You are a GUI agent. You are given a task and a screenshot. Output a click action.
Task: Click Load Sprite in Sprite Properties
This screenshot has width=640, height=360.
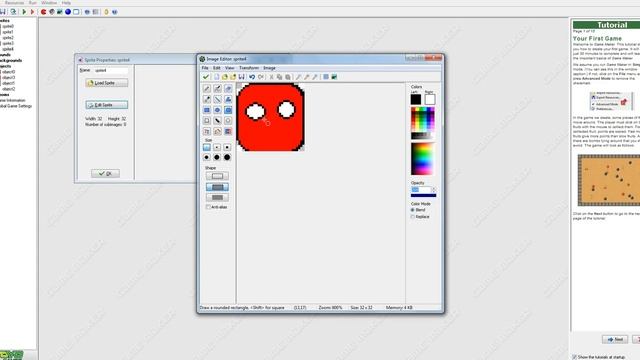(x=107, y=83)
